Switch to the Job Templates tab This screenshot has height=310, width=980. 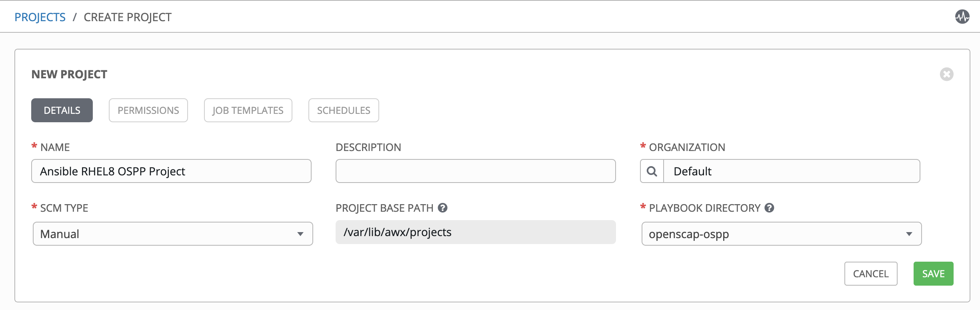(x=248, y=110)
